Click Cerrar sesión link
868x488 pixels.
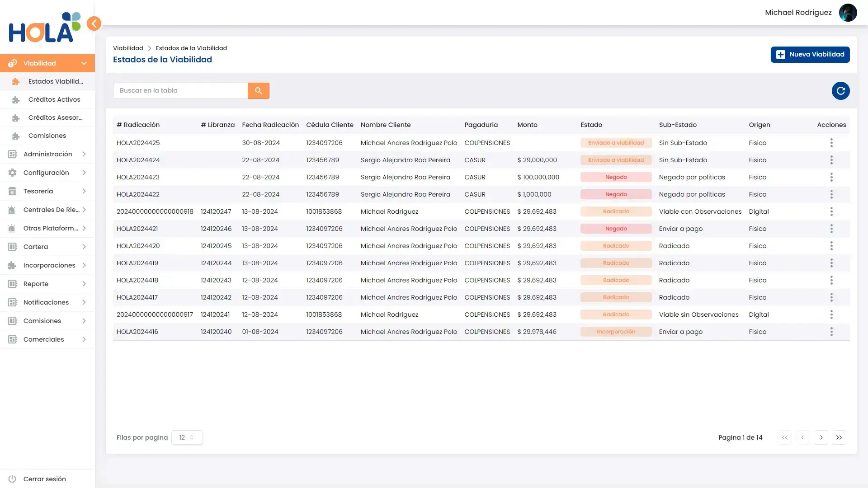pyautogui.click(x=45, y=479)
